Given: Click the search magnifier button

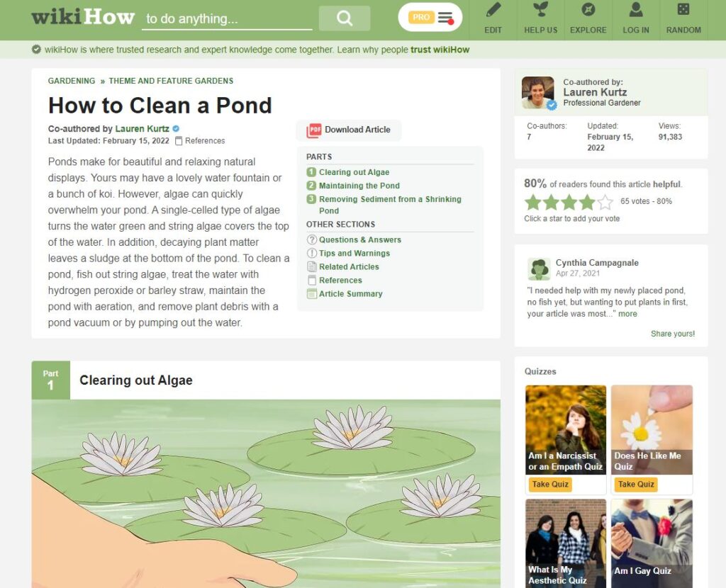Looking at the screenshot, I should 344,18.
